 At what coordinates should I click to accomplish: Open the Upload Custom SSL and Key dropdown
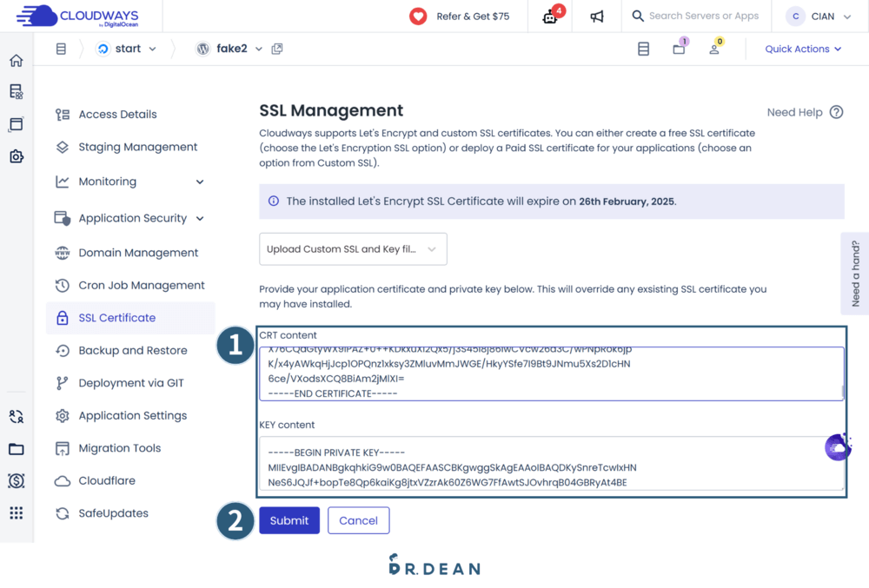click(353, 248)
